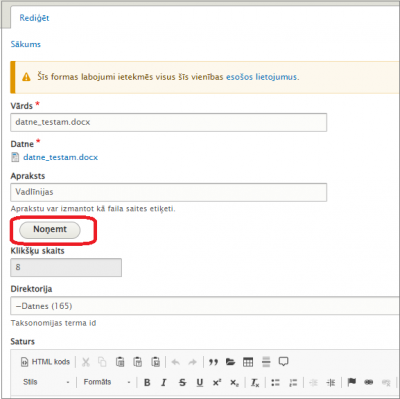Image resolution: width=400 pixels, height=399 pixels.
Task: Click the greyed unlink icon
Action: [x=386, y=383]
